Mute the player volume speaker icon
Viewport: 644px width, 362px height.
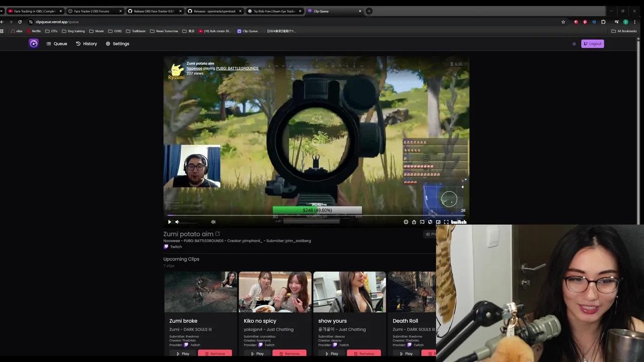coord(177,222)
